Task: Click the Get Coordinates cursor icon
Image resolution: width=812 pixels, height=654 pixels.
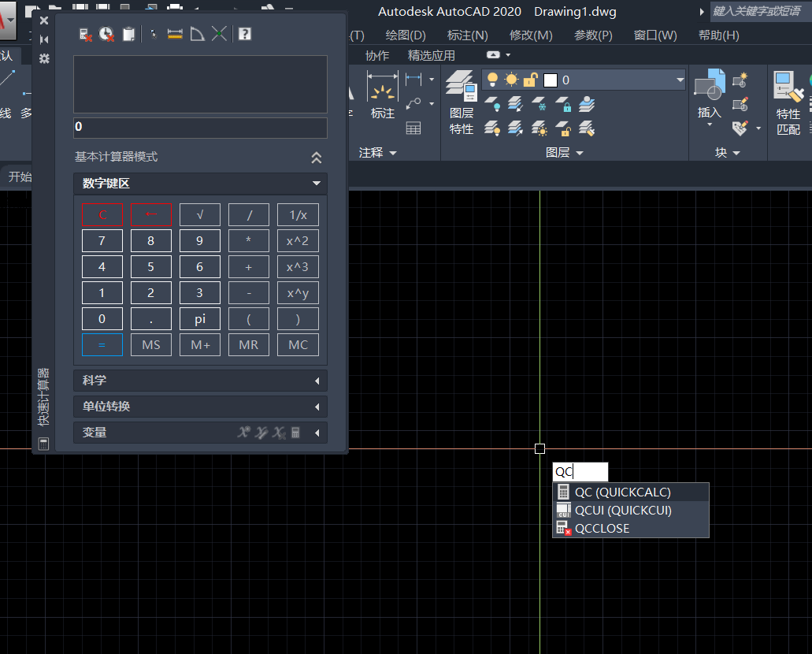Action: (x=153, y=34)
